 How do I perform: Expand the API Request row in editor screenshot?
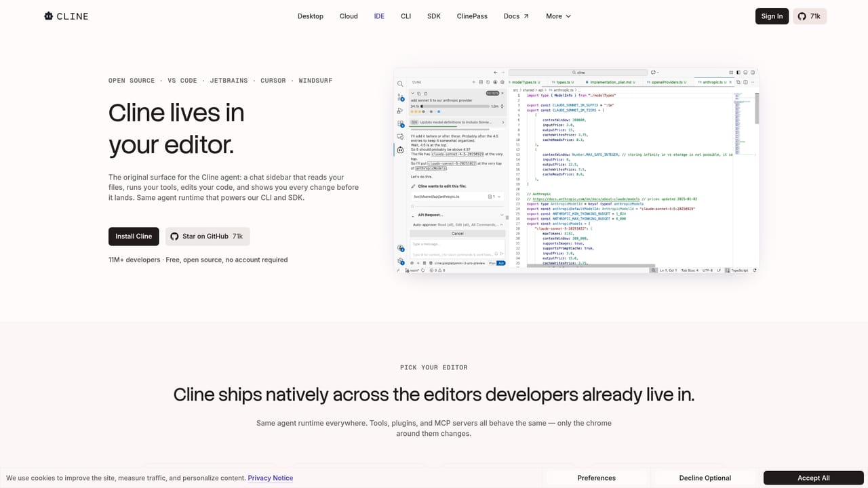457,215
